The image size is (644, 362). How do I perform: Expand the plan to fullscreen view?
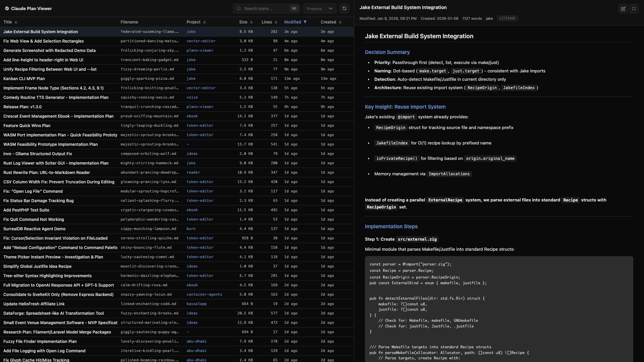point(634,9)
